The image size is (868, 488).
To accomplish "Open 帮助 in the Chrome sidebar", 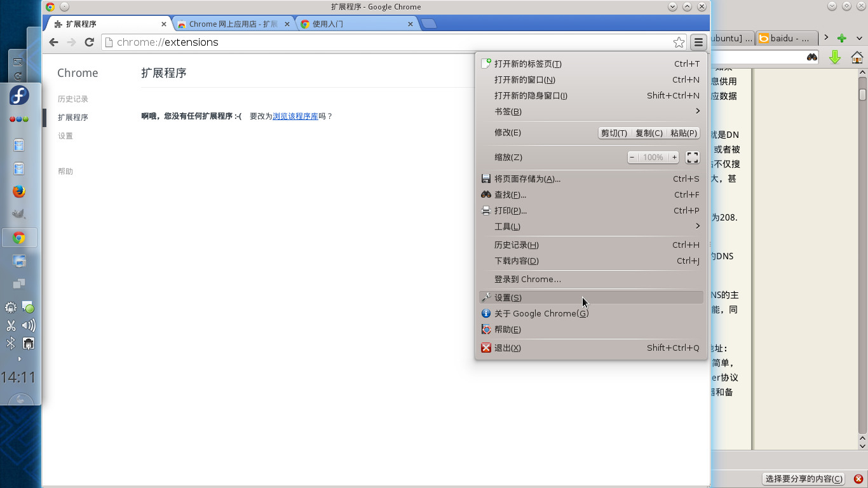I will pyautogui.click(x=65, y=172).
